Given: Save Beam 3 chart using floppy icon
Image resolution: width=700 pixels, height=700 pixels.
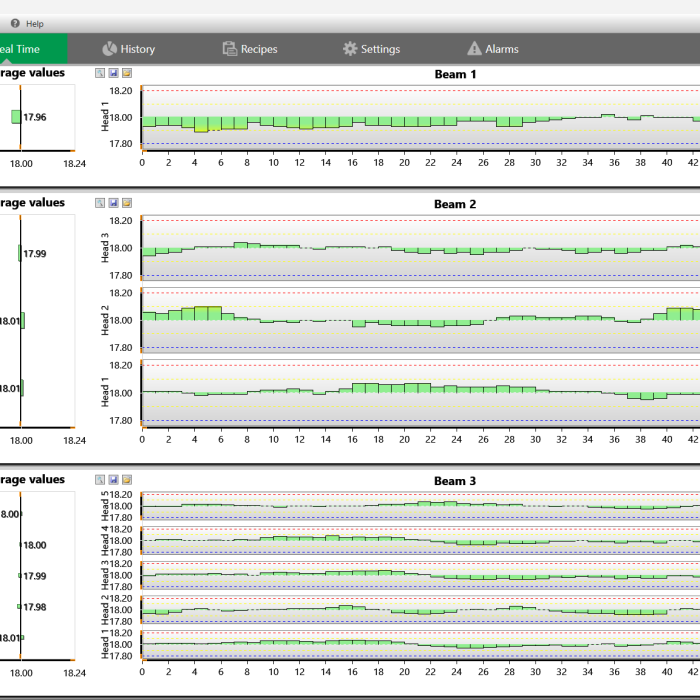Looking at the screenshot, I should [113, 480].
